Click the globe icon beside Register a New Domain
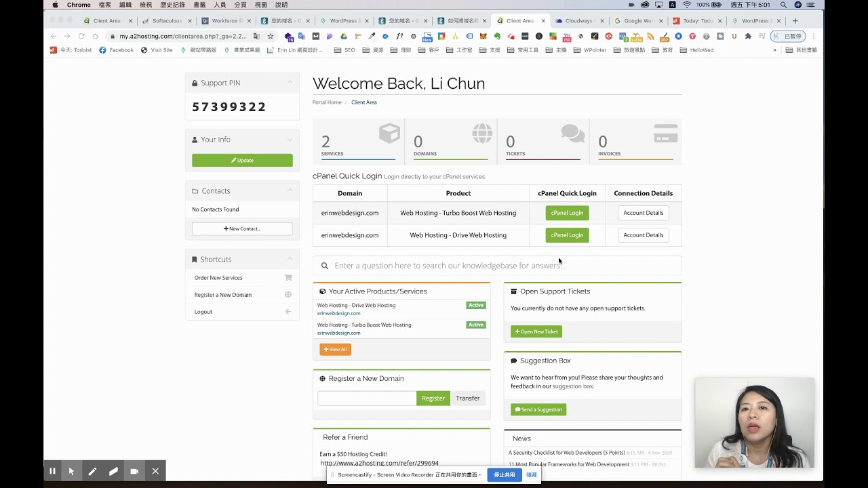The height and width of the screenshot is (488, 868). pos(288,295)
